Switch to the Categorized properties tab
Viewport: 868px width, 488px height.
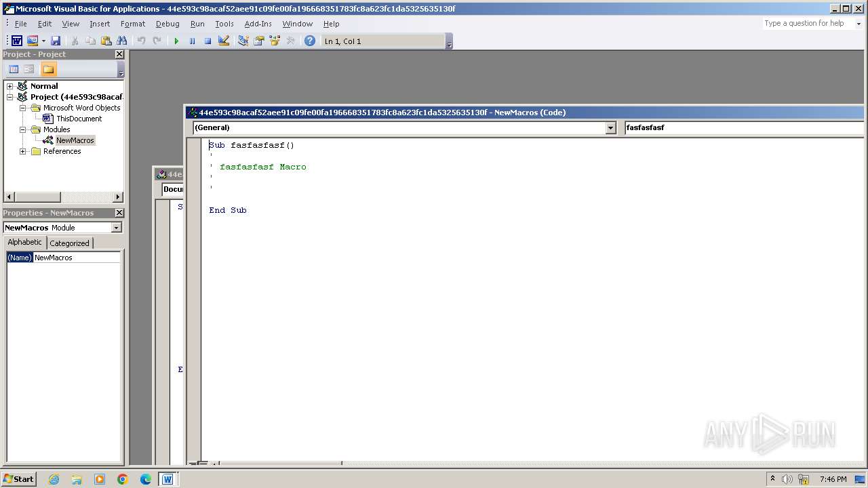(x=69, y=243)
